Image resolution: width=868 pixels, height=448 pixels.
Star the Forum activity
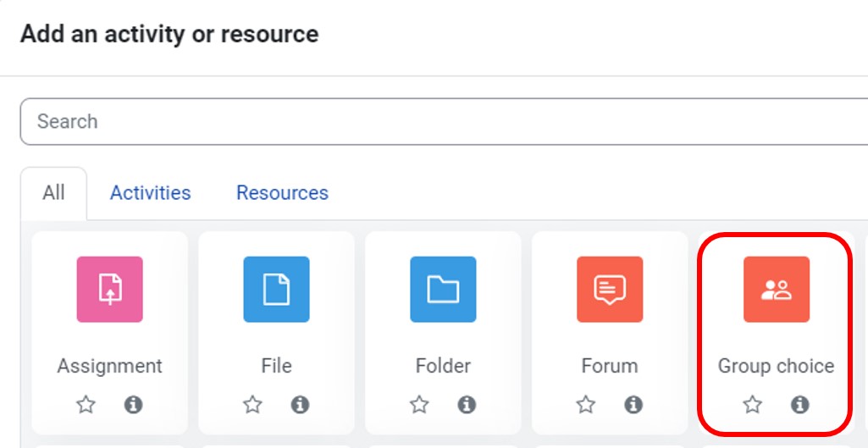click(586, 405)
